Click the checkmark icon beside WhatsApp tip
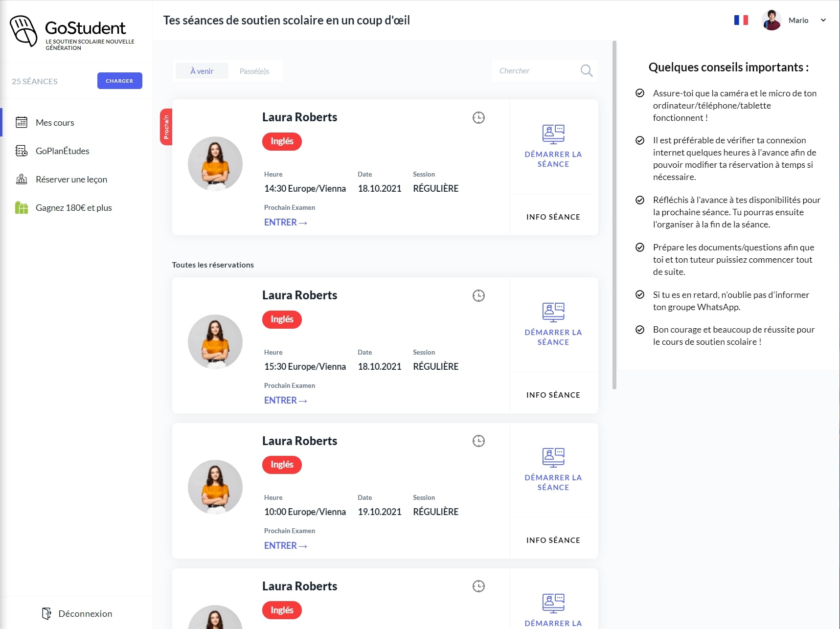840x629 pixels. coord(639,294)
